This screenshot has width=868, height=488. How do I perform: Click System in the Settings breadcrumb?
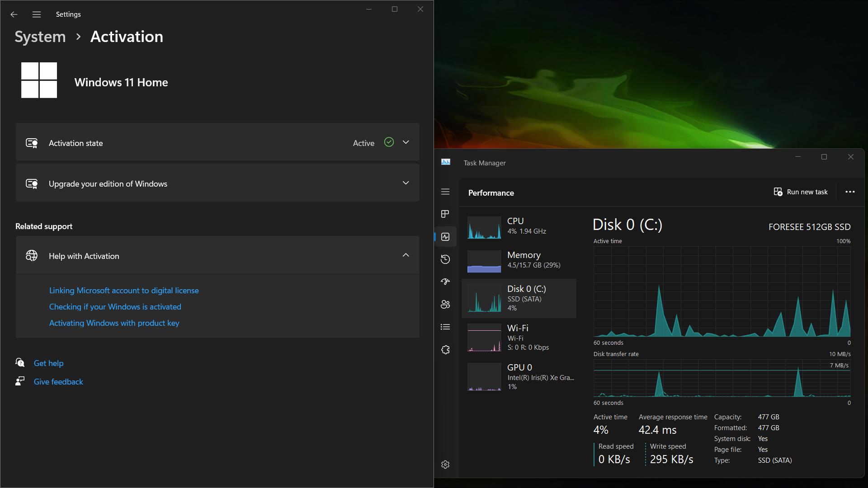click(x=40, y=37)
